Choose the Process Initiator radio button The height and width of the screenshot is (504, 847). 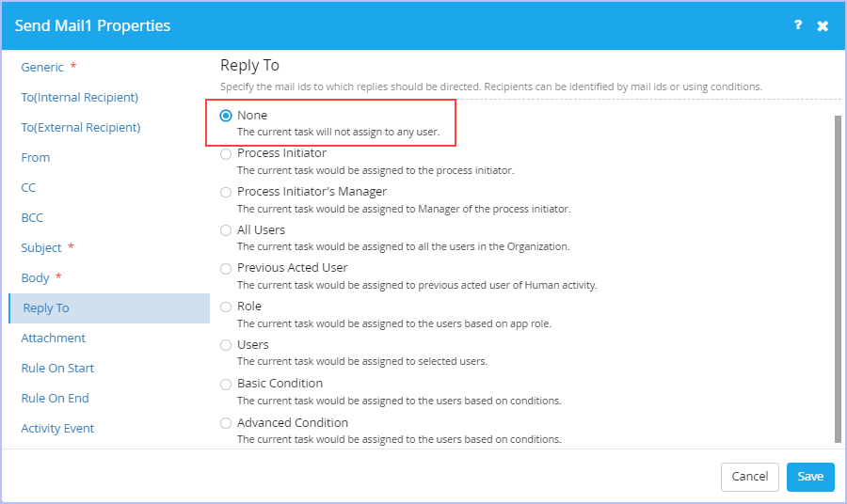[226, 154]
